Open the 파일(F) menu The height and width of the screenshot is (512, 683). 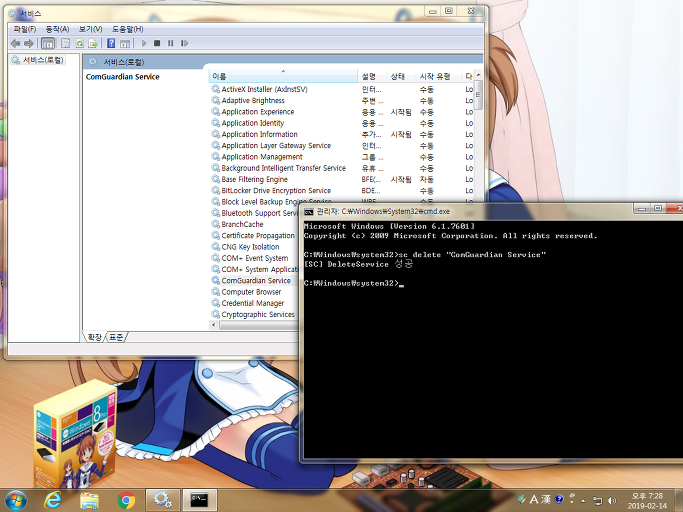[25, 29]
